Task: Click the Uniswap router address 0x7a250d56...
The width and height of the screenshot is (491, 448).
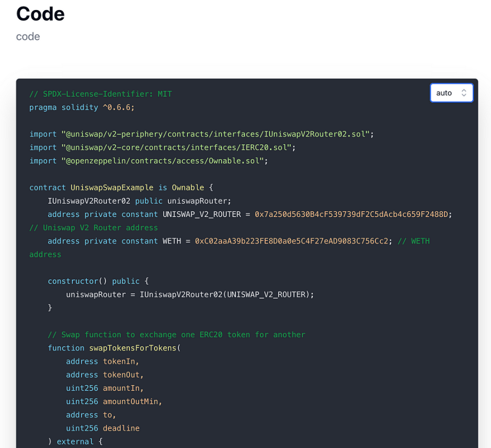Action: point(351,214)
